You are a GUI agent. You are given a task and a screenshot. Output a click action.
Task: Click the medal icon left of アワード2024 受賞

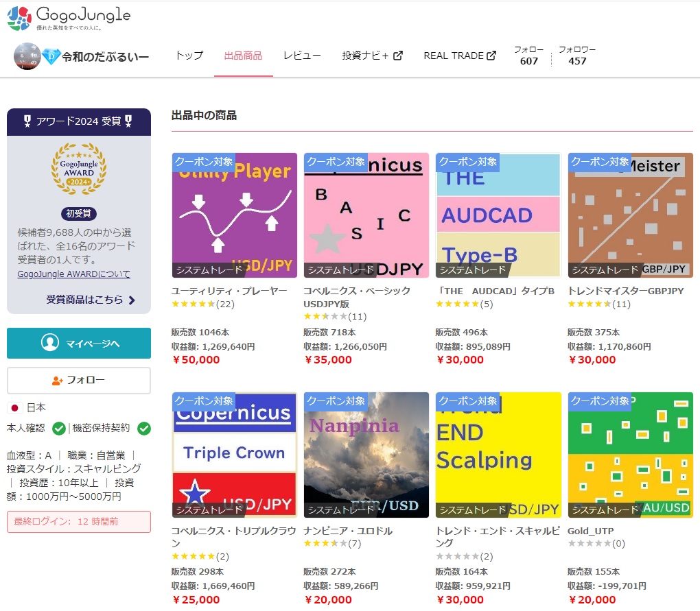coord(27,121)
